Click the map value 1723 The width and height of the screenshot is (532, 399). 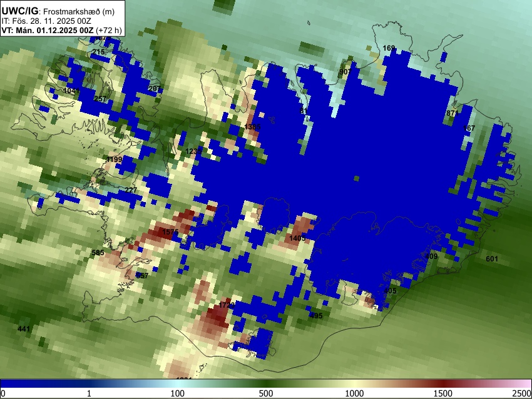click(227, 305)
